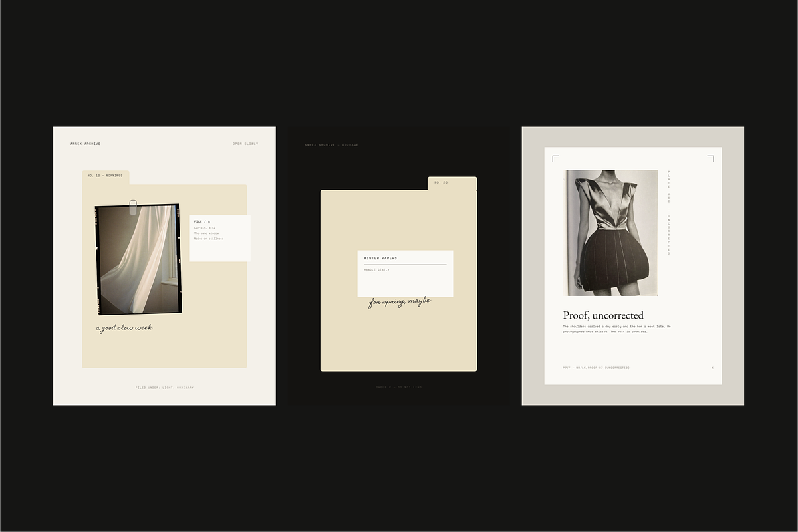Open the fashion model photograph
The image size is (798, 532).
point(612,233)
